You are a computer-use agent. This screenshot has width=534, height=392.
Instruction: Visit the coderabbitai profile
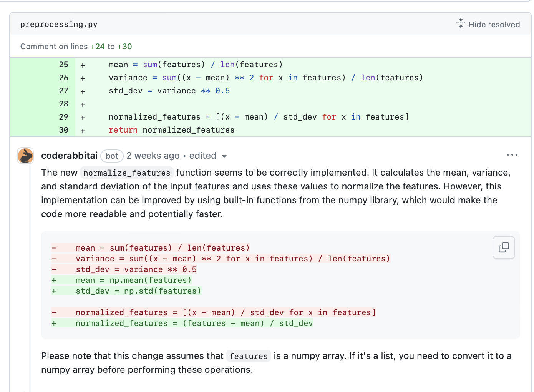69,156
